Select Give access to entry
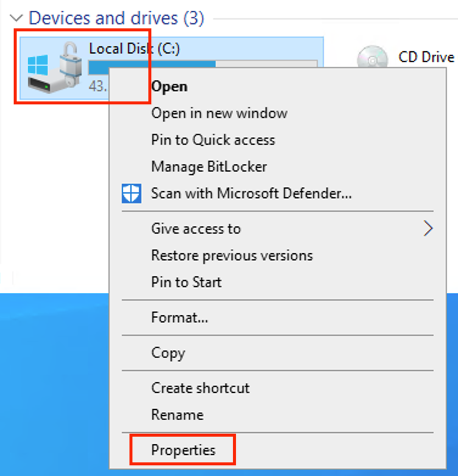Screen dimensions: 458x476 (277, 229)
